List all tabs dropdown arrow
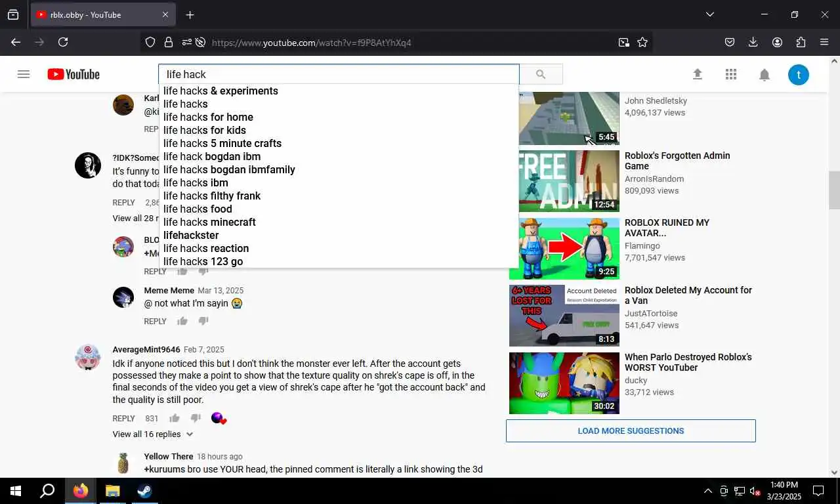 (x=710, y=14)
